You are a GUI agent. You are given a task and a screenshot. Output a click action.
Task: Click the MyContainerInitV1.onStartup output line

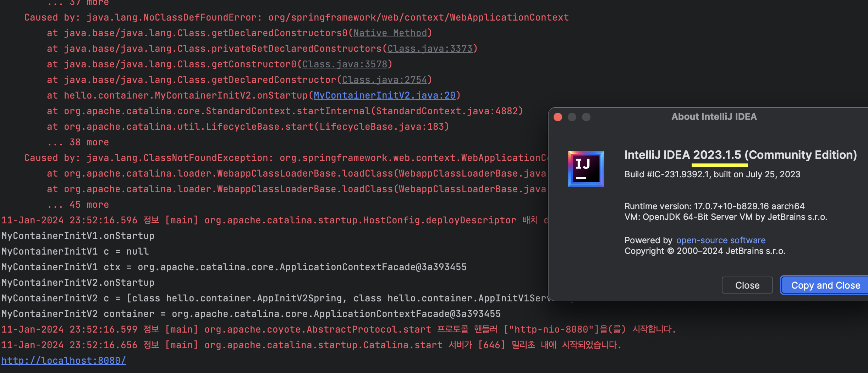(x=78, y=236)
